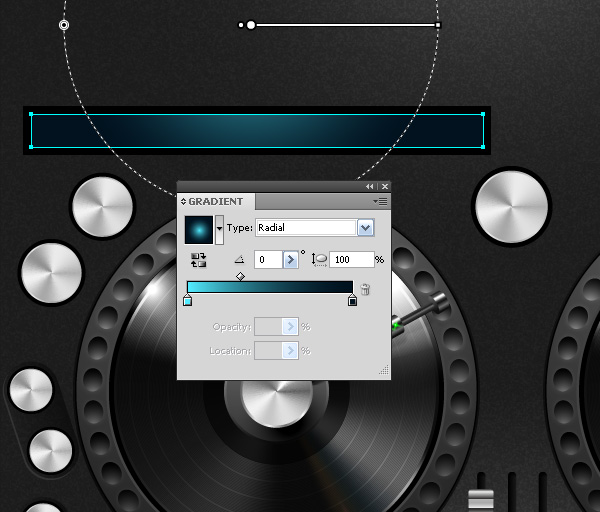Click the radial gradient ring target handle
The height and width of the screenshot is (512, 600).
tap(64, 25)
